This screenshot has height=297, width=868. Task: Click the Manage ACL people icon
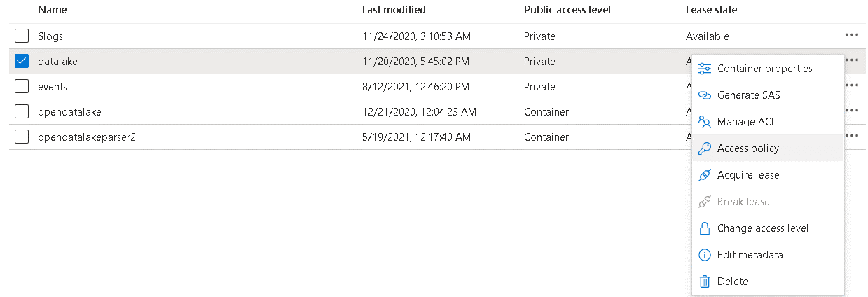pyautogui.click(x=705, y=122)
